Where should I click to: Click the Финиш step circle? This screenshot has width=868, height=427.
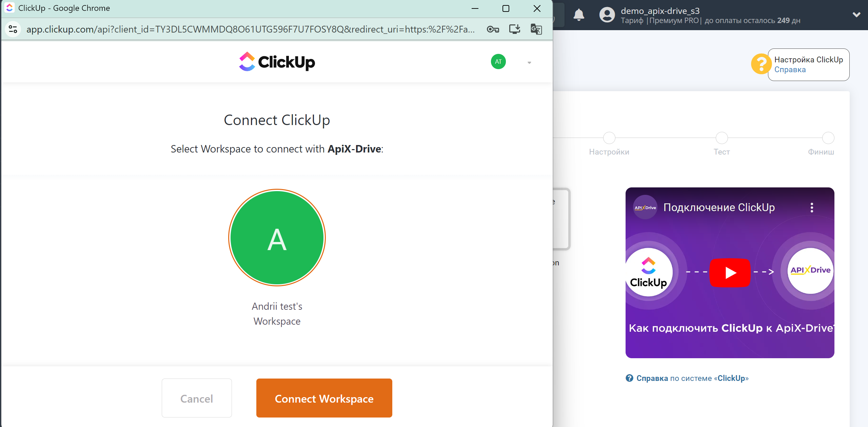click(828, 138)
